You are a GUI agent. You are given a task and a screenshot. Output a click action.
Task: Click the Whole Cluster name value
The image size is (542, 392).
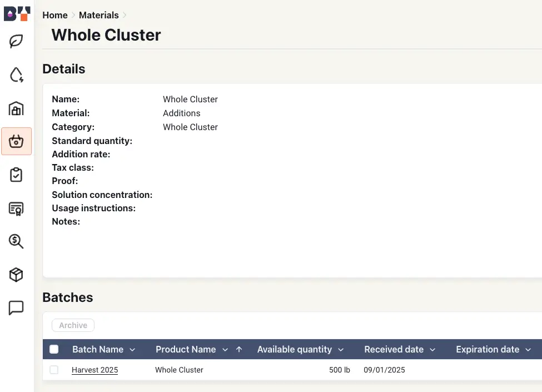point(190,99)
